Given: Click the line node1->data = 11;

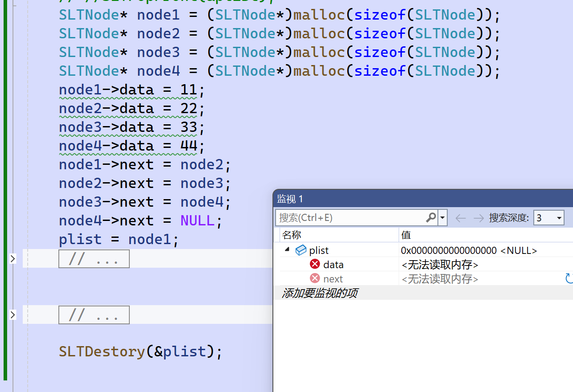Looking at the screenshot, I should click(x=132, y=90).
